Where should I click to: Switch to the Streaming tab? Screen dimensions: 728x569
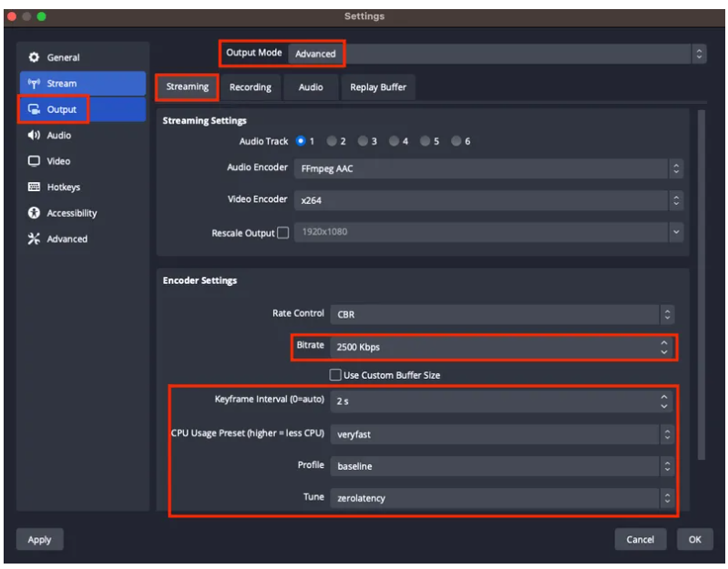tap(187, 87)
